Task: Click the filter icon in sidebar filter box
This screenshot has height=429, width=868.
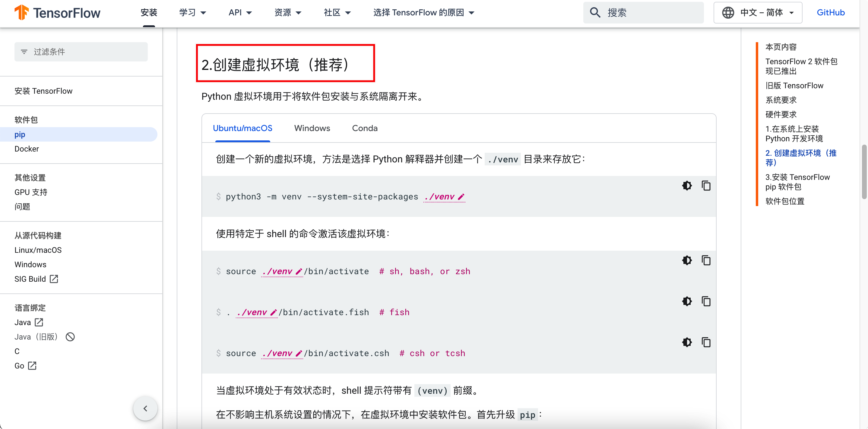Action: (24, 52)
